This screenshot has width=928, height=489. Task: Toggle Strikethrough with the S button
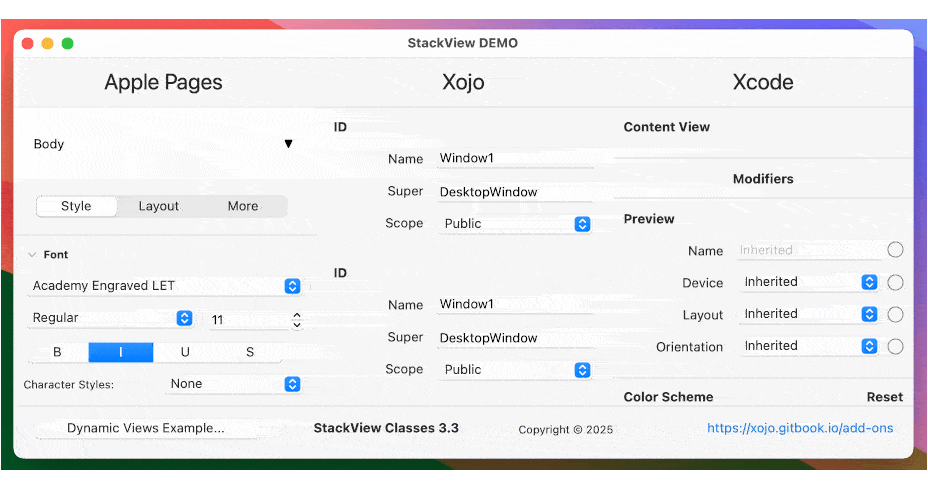[250, 352]
